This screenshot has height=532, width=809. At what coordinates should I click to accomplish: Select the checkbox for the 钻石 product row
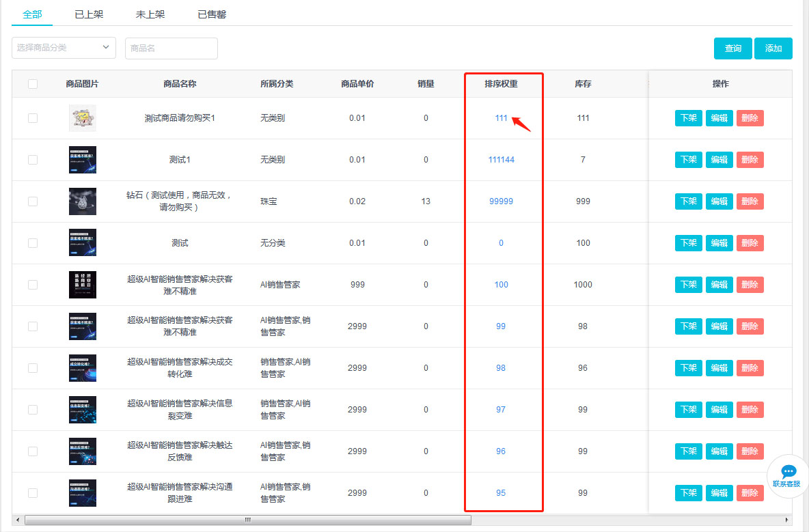[x=33, y=201]
